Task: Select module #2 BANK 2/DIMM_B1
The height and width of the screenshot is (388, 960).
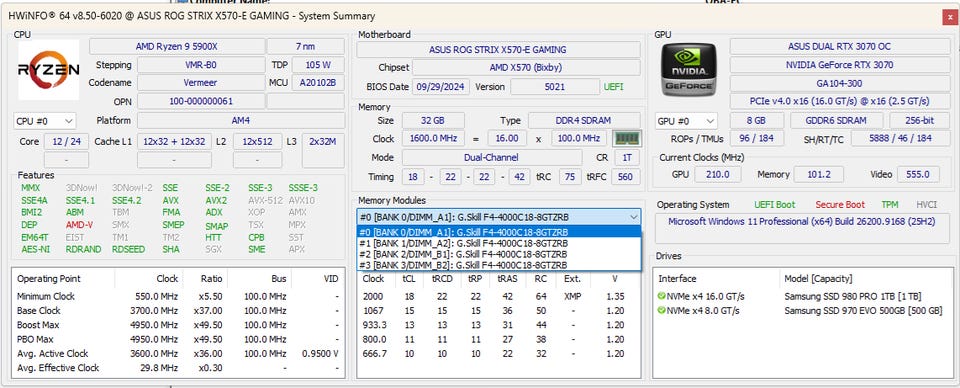Action: click(x=498, y=254)
